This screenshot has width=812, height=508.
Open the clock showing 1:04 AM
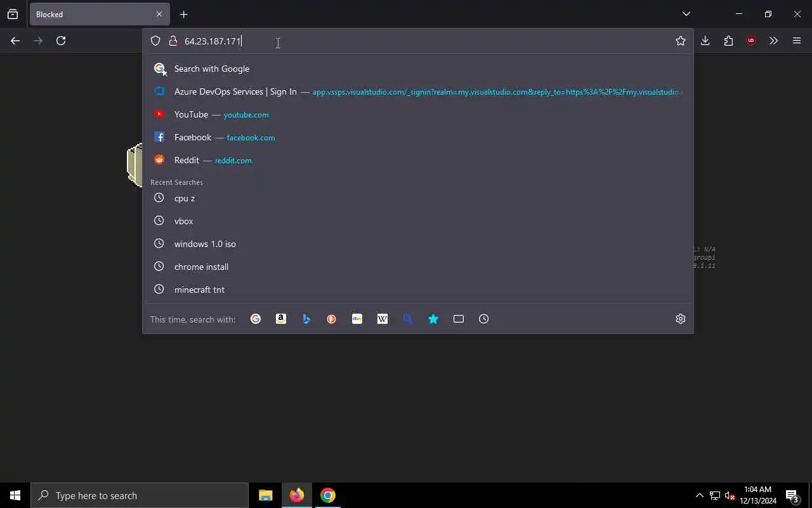coord(758,495)
